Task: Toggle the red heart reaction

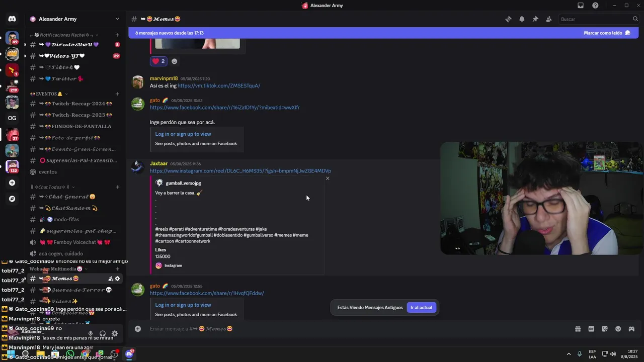Action: (x=158, y=61)
